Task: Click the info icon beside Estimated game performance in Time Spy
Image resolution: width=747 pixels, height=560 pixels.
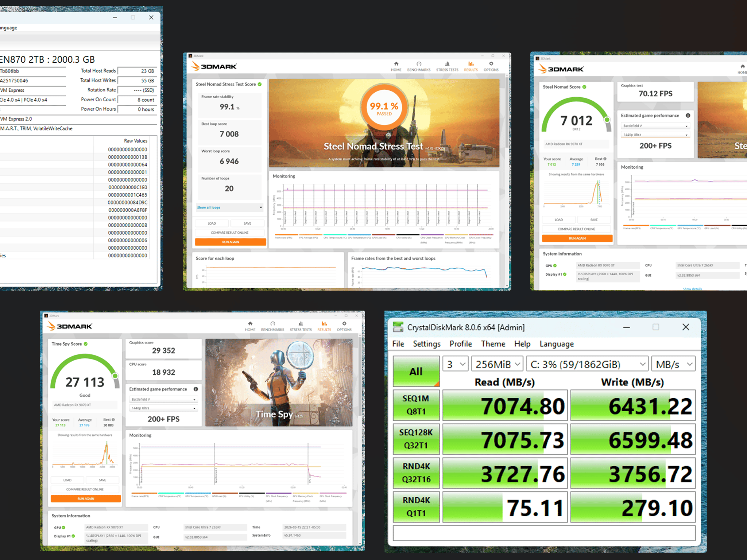Action: tap(196, 389)
